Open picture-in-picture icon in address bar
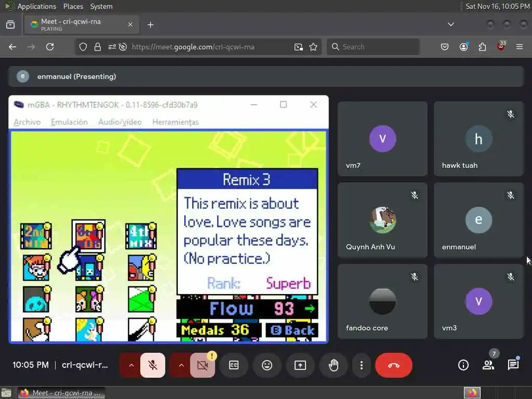 coord(299,47)
